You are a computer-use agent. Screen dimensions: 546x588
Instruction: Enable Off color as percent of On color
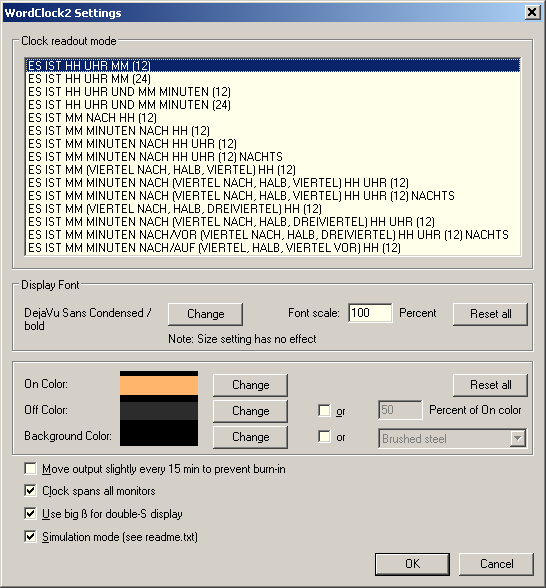324,411
